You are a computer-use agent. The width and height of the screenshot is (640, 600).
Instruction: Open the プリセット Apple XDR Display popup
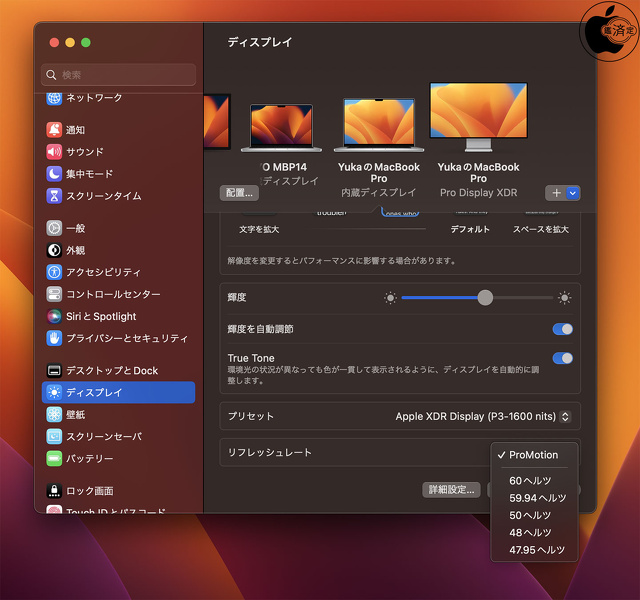pyautogui.click(x=483, y=416)
